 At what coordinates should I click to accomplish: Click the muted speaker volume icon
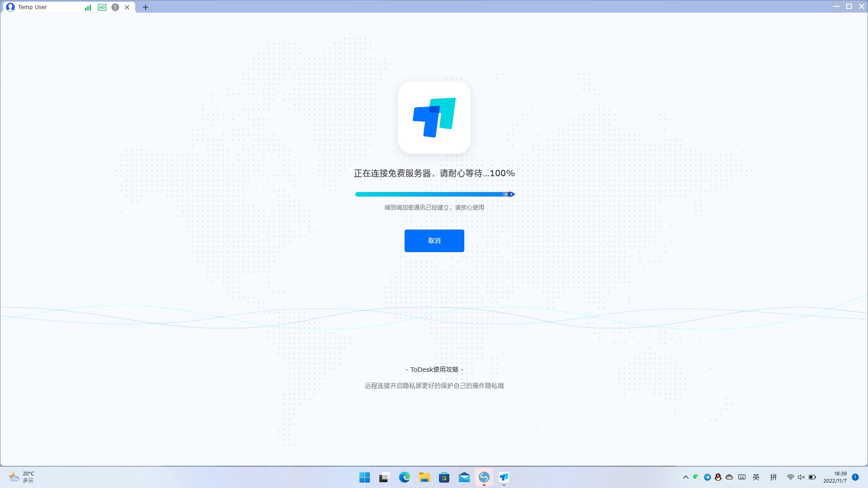click(801, 477)
